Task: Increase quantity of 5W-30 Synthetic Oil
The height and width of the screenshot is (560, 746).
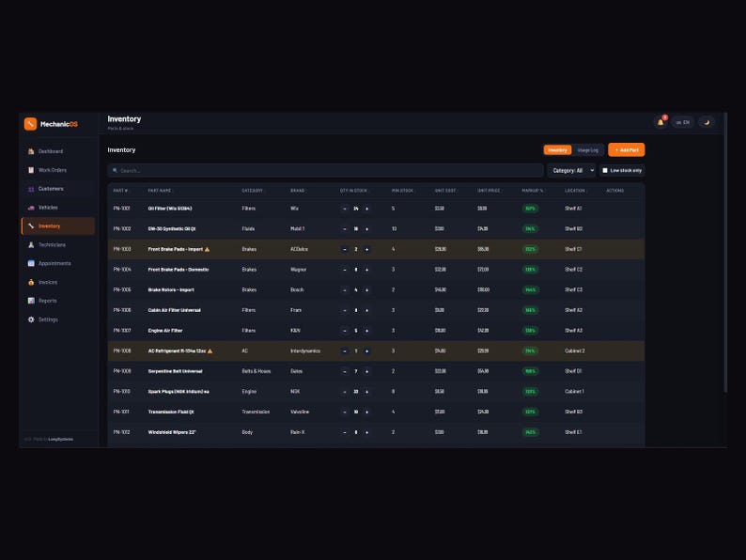Action: (366, 229)
